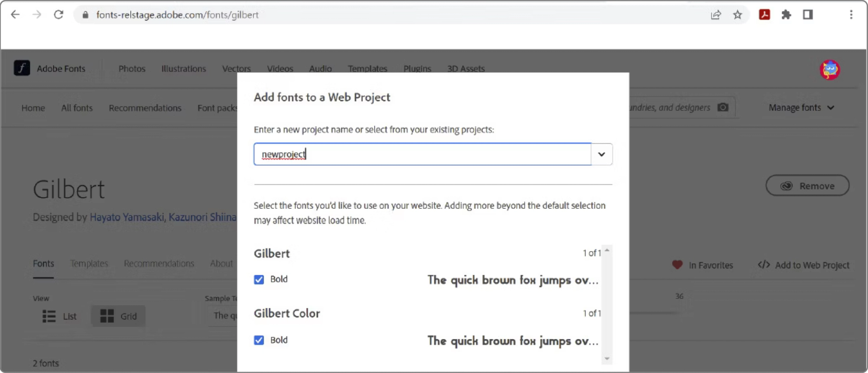Open the Templates top menu item
This screenshot has height=373, width=868.
point(367,69)
